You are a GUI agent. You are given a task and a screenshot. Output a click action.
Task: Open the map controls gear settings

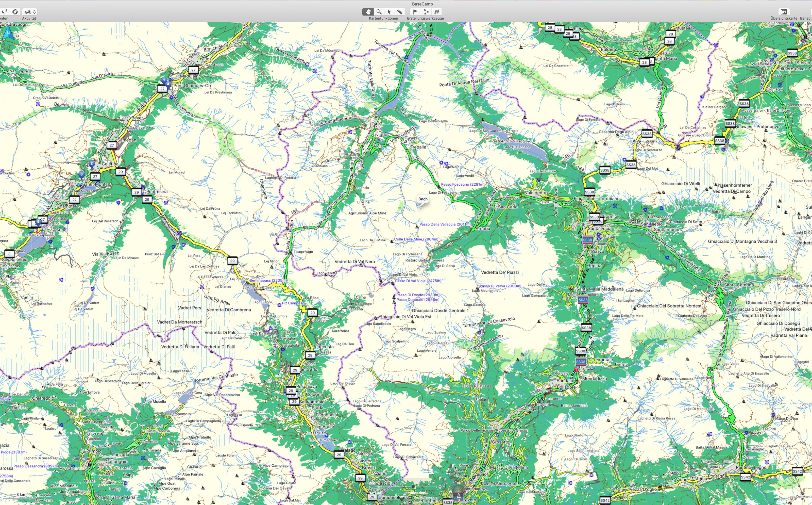[x=441, y=494]
